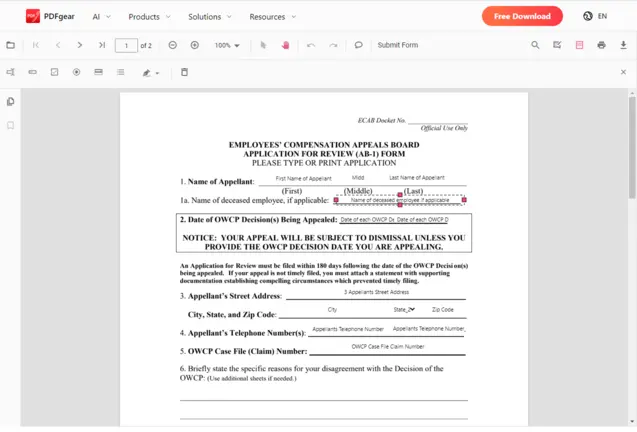Open file with the folder icon
Screen dimensions: 637x432
[x=11, y=45]
